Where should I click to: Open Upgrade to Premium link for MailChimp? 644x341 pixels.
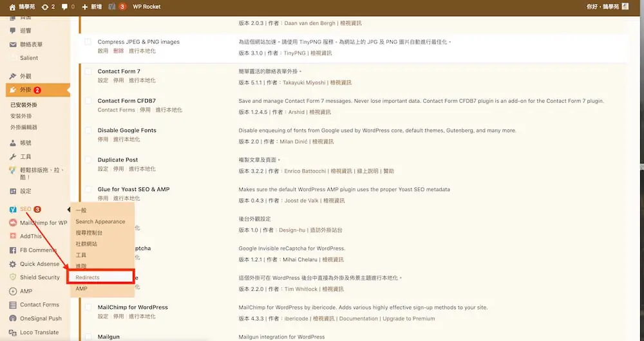pyautogui.click(x=409, y=319)
